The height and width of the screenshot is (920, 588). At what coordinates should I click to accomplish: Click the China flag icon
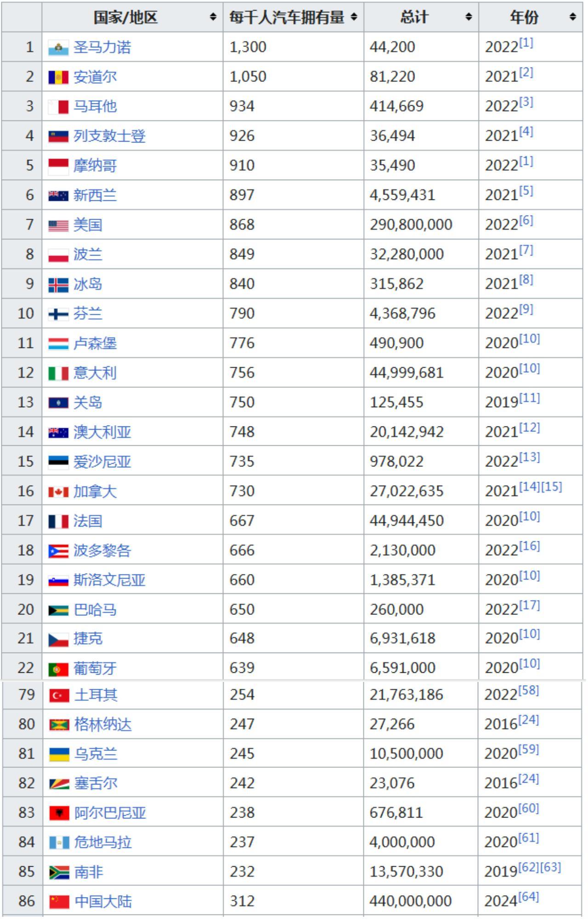click(59, 902)
